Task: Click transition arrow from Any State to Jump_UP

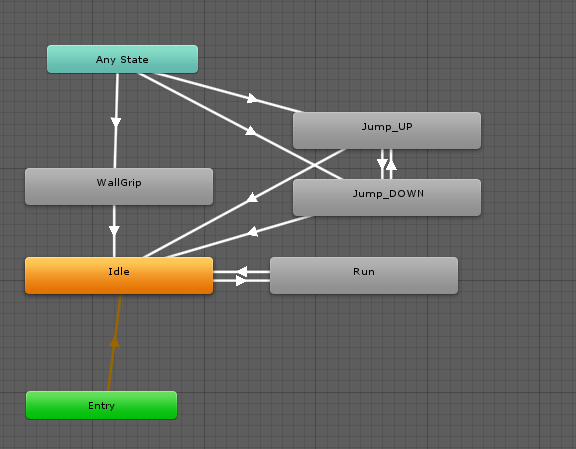Action: pyautogui.click(x=252, y=98)
